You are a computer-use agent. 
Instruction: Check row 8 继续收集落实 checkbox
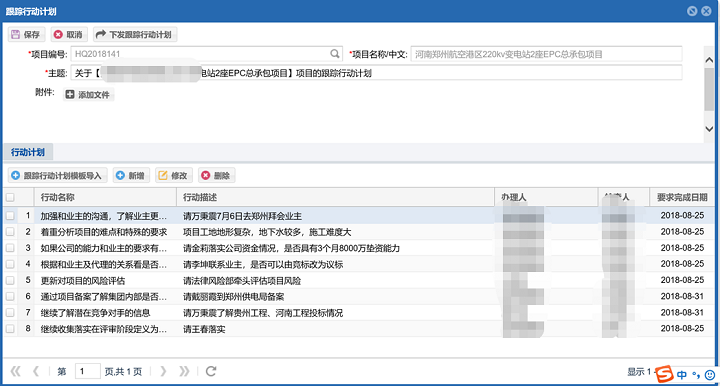coord(10,329)
